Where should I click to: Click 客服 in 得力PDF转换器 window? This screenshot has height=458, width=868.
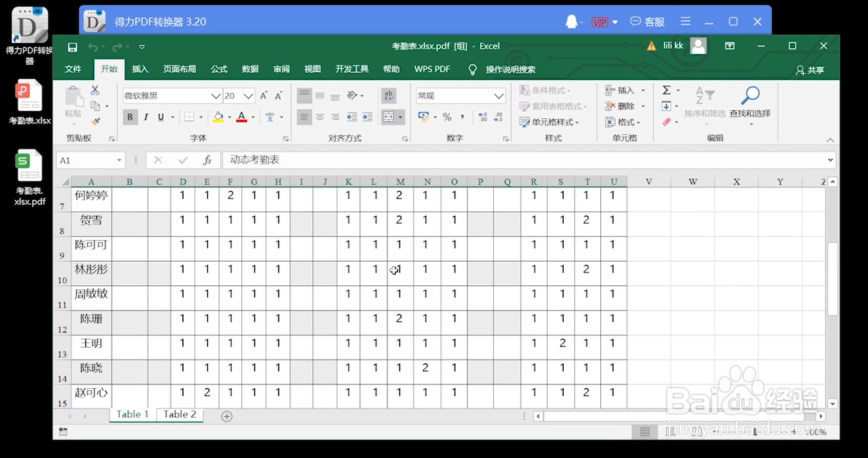click(x=648, y=22)
